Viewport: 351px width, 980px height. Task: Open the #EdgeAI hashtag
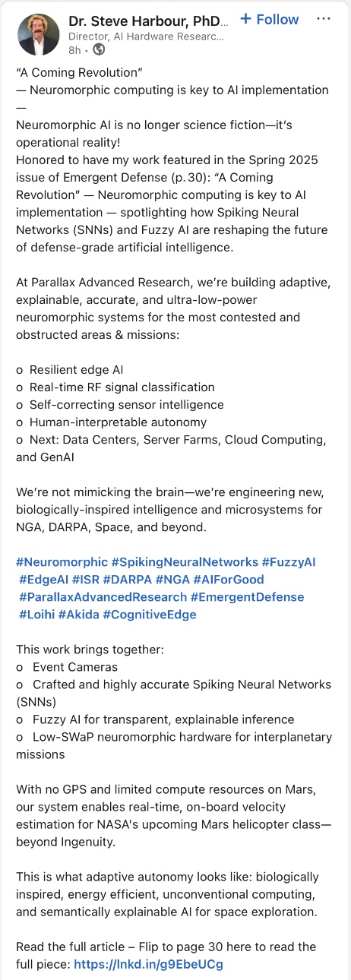pos(43,580)
